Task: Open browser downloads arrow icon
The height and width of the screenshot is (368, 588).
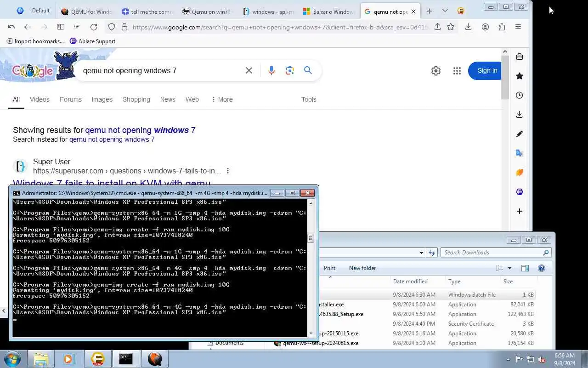Action: point(468,27)
